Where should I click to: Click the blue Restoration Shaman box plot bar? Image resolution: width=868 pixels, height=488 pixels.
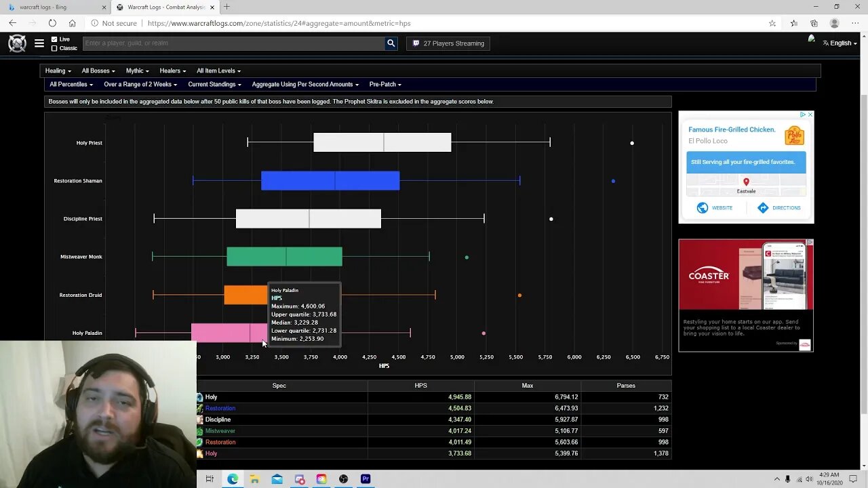coord(330,181)
